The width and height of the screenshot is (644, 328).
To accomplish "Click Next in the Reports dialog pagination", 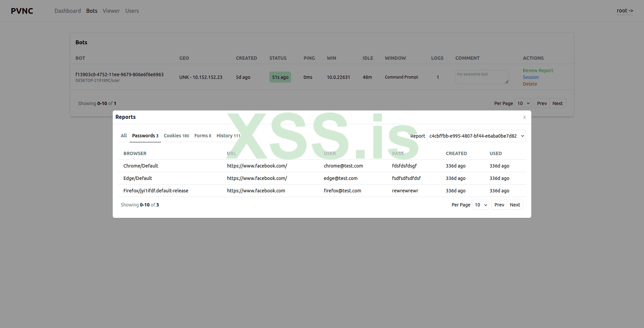I will click(x=515, y=205).
